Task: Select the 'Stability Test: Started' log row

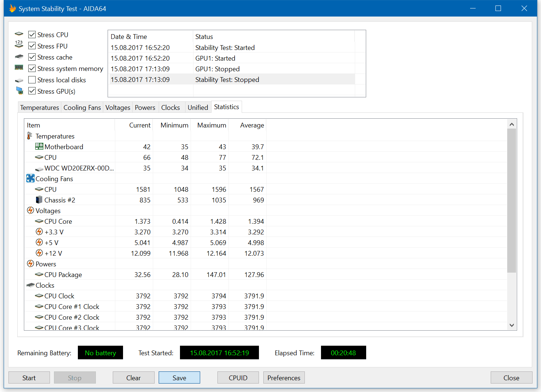Action: coord(232,47)
